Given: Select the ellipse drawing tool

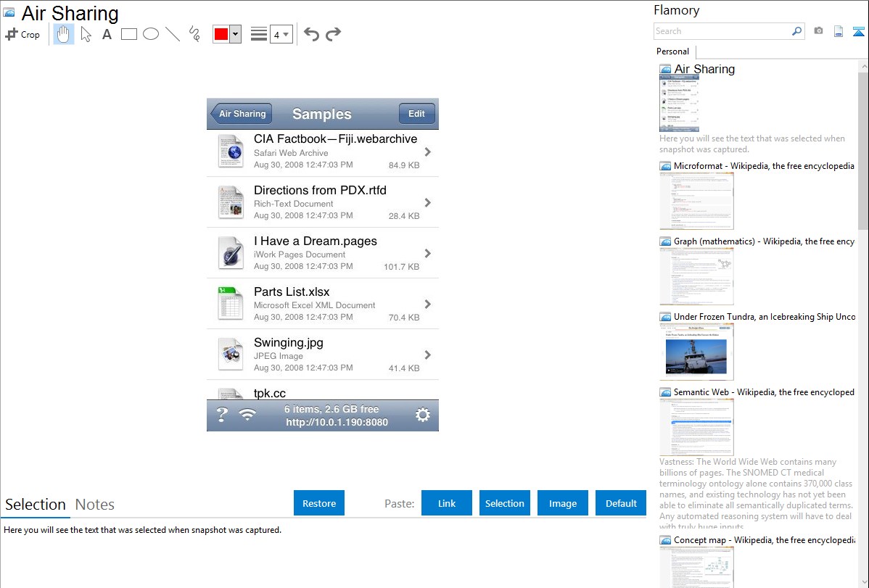Looking at the screenshot, I should pyautogui.click(x=151, y=34).
